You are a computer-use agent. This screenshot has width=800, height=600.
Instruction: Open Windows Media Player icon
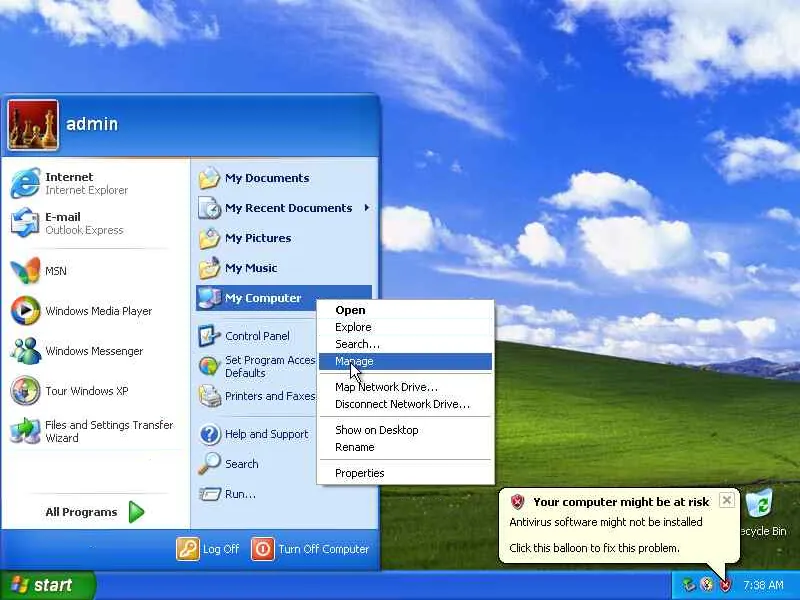click(25, 310)
